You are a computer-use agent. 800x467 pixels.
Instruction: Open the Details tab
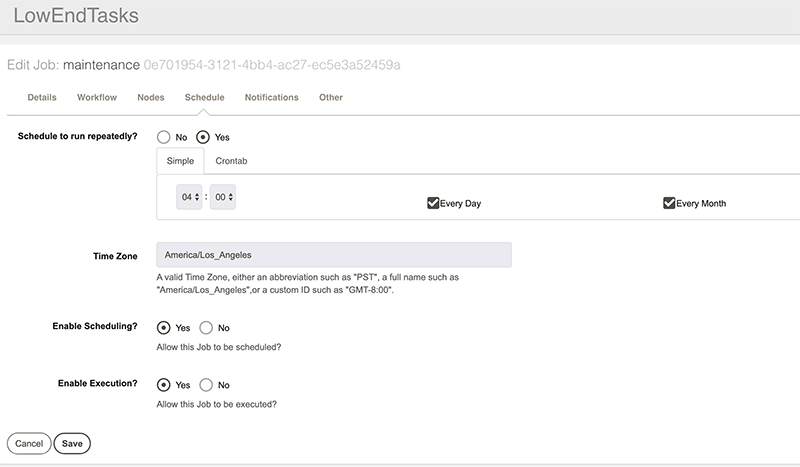coord(42,97)
